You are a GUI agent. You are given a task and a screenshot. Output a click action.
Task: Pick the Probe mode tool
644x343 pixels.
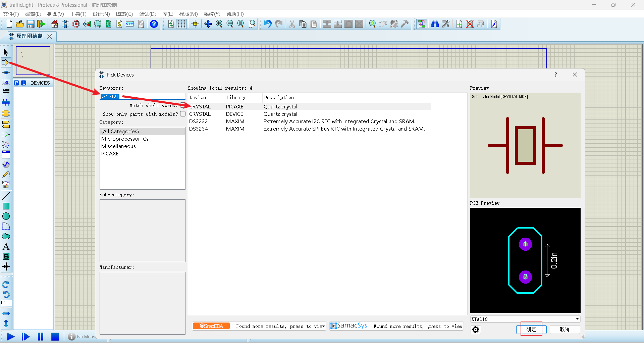[x=6, y=175]
